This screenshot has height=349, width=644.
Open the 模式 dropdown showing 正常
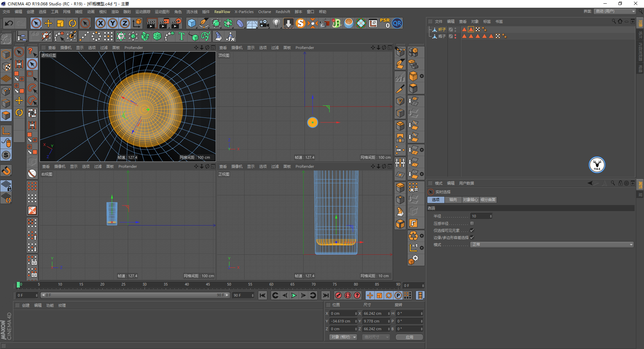pos(552,245)
